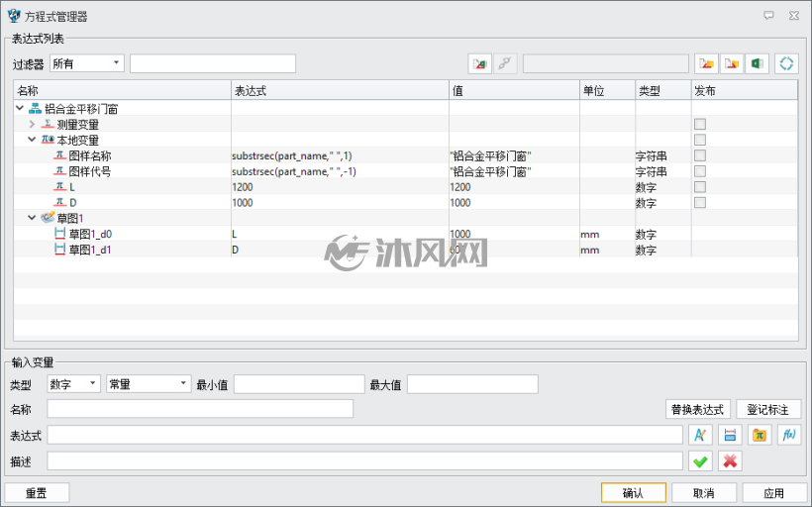
Task: Click the assembly icon of 铝合金平移门窗
Action: (x=35, y=108)
